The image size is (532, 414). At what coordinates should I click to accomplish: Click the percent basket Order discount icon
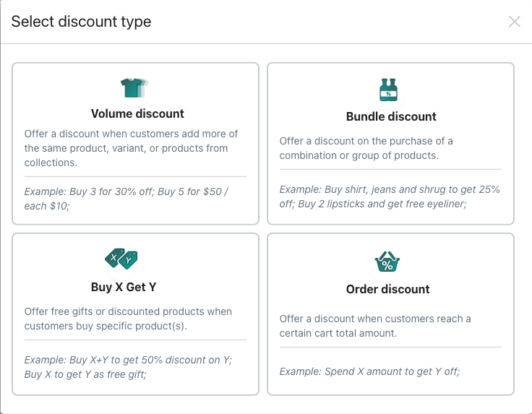click(387, 262)
